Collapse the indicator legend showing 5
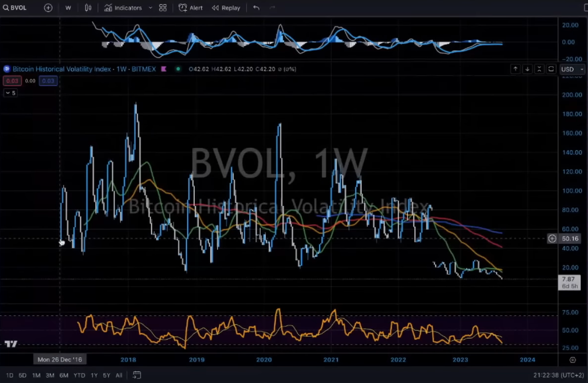The image size is (588, 383). click(10, 93)
